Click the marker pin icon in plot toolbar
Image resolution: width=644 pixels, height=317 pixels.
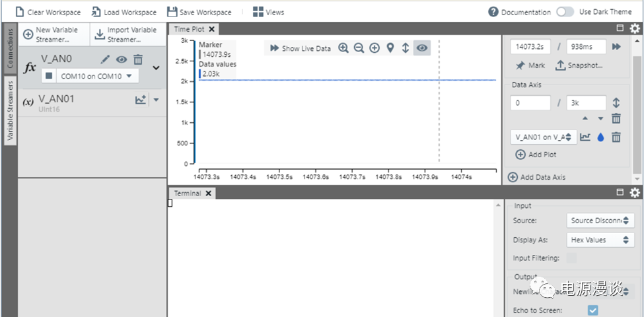click(390, 48)
